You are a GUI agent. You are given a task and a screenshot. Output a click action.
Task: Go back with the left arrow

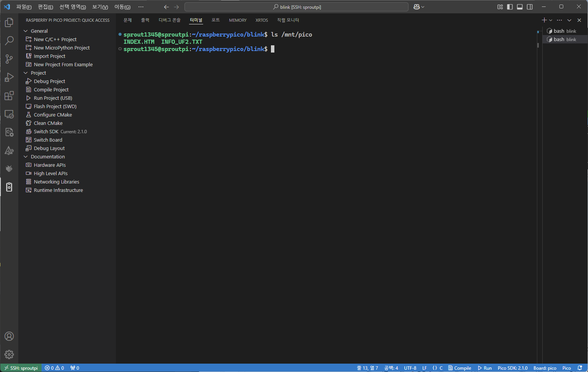click(166, 7)
